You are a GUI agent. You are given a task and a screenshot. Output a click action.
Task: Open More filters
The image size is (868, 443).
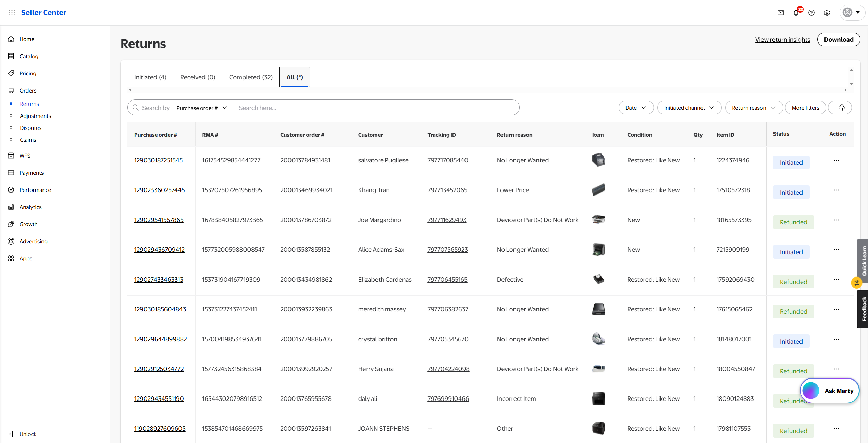805,108
